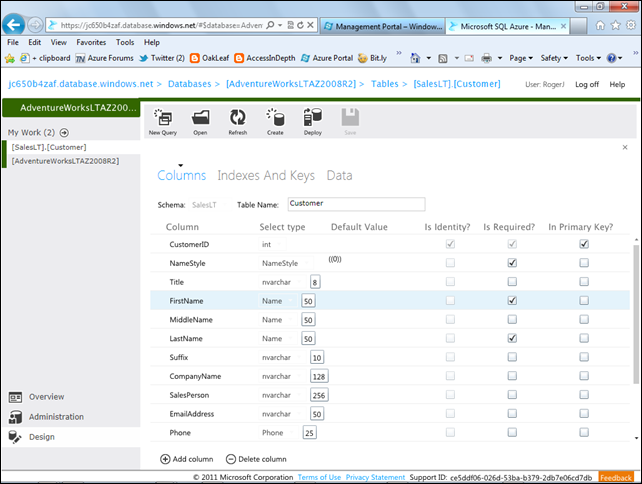Image resolution: width=642 pixels, height=484 pixels.
Task: Open the File menu
Action: (x=13, y=43)
